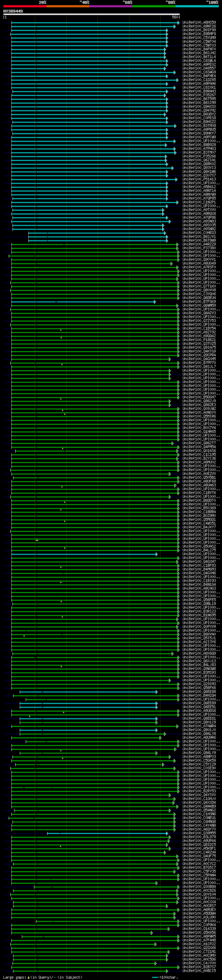Select label UniRef100_Q6WN59
This screenshot has width=222, height=980.
point(199,305)
